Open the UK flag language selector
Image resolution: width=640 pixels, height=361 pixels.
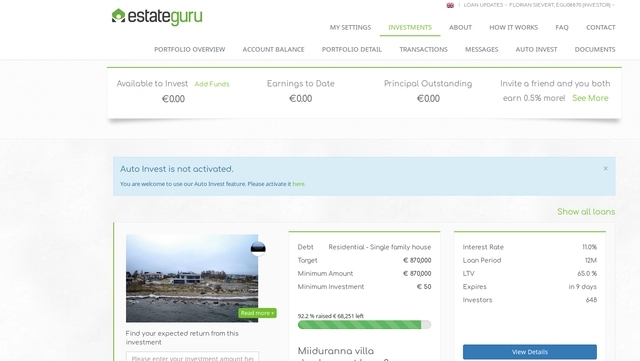tap(450, 5)
